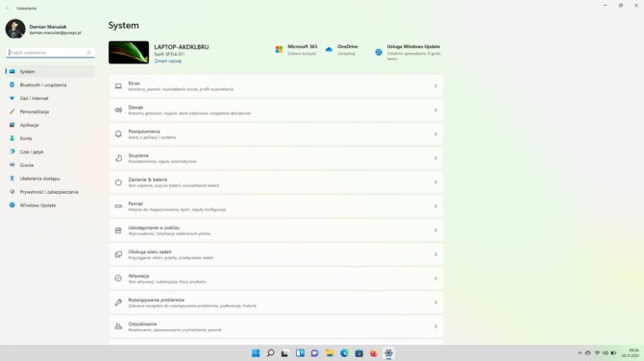Click the Udostępnianie w pobliżu share icon
This screenshot has height=361, width=644.
click(x=118, y=230)
